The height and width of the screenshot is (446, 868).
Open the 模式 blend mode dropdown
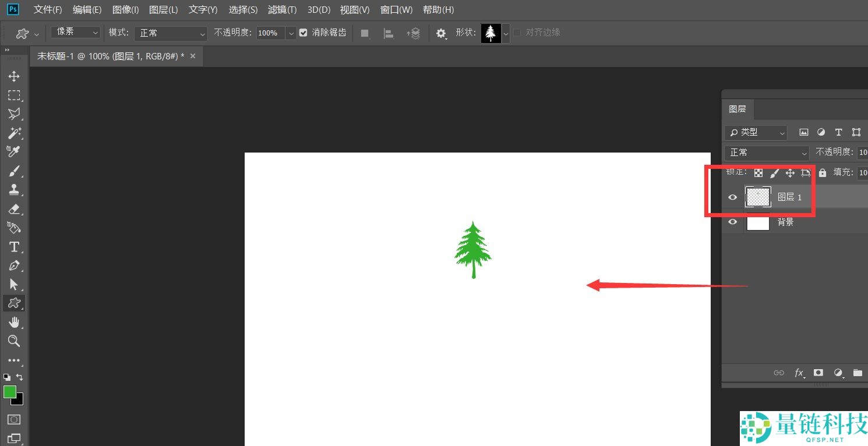[171, 33]
